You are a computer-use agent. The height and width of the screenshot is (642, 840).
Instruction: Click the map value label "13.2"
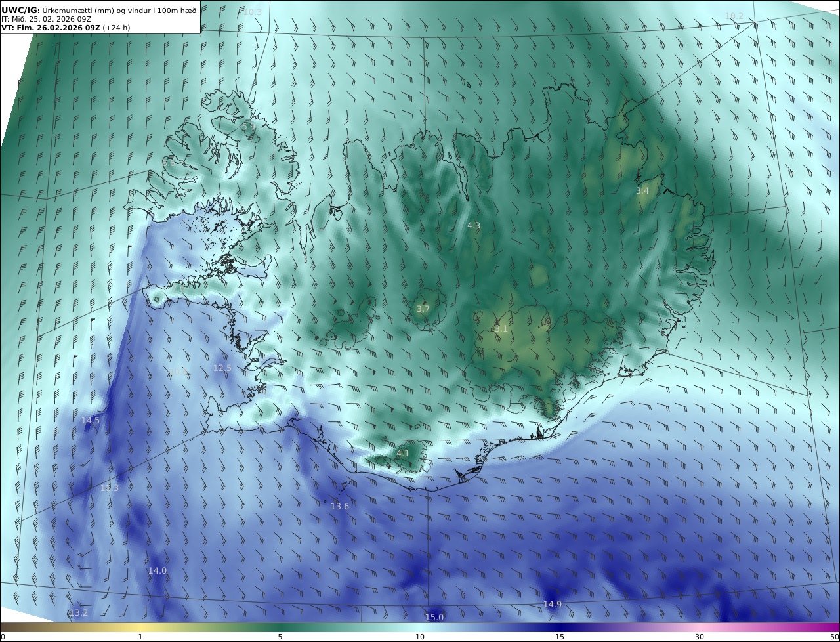point(78,613)
